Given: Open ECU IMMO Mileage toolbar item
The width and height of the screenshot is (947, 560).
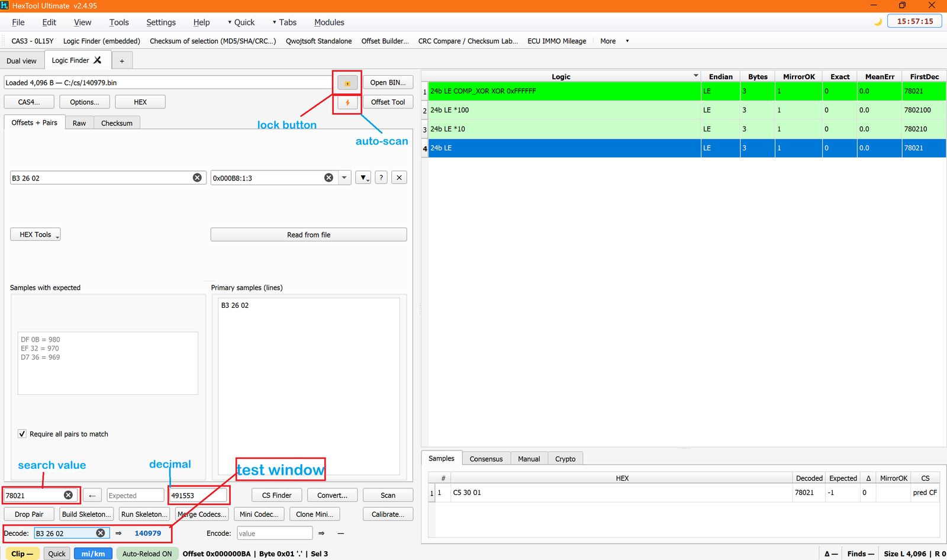Looking at the screenshot, I should [557, 41].
